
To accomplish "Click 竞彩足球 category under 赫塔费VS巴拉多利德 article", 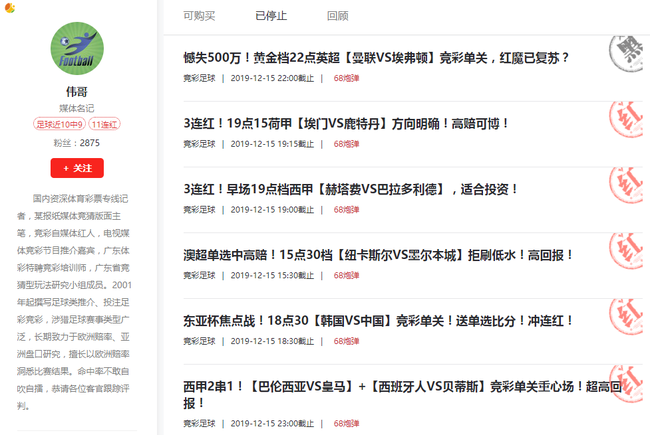I will pos(199,209).
